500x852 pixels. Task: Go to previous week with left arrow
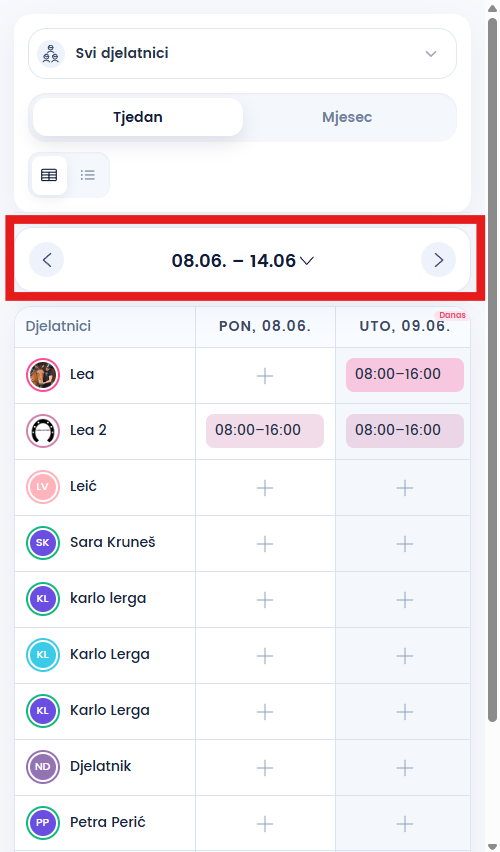coord(46,260)
